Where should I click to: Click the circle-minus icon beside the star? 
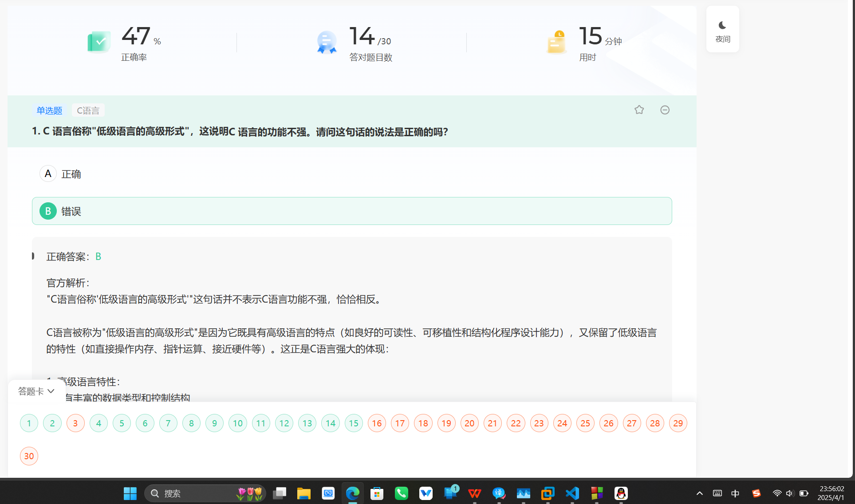pyautogui.click(x=665, y=110)
